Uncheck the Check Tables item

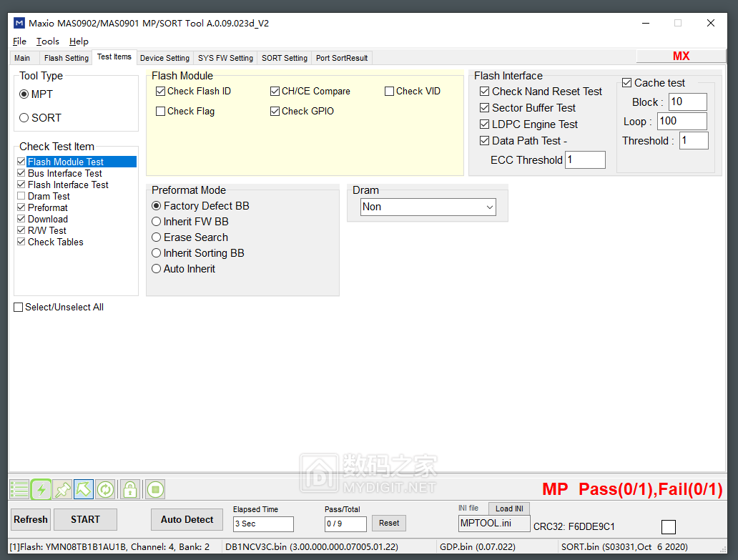(x=21, y=242)
